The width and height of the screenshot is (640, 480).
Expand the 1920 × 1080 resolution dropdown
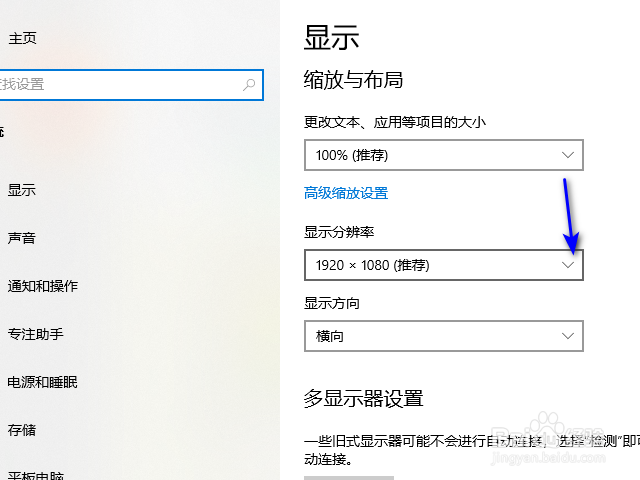(x=443, y=265)
